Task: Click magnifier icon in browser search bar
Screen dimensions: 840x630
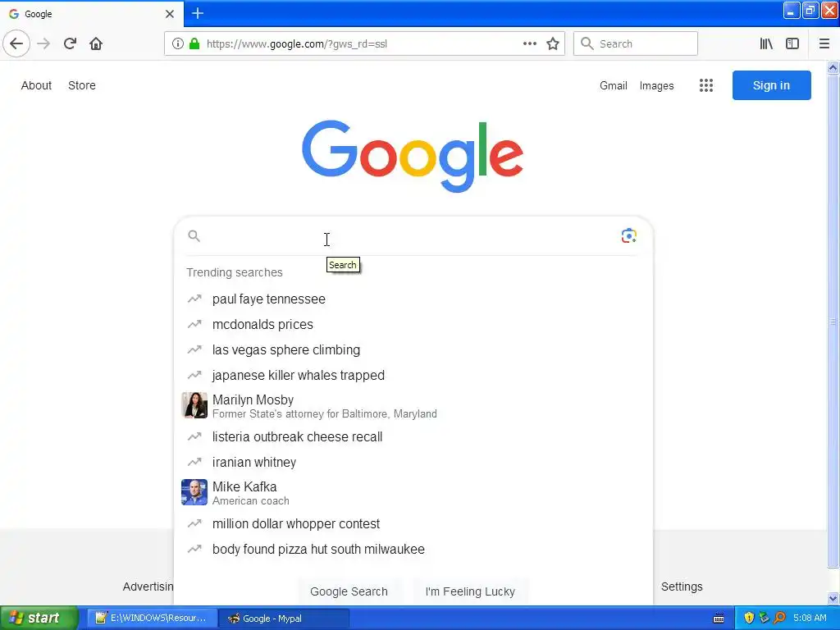Action: [587, 43]
